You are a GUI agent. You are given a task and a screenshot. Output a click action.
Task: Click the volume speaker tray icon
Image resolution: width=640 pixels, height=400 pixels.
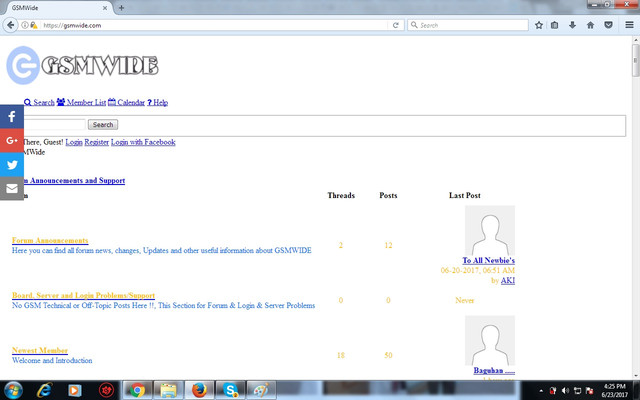pyautogui.click(x=565, y=391)
